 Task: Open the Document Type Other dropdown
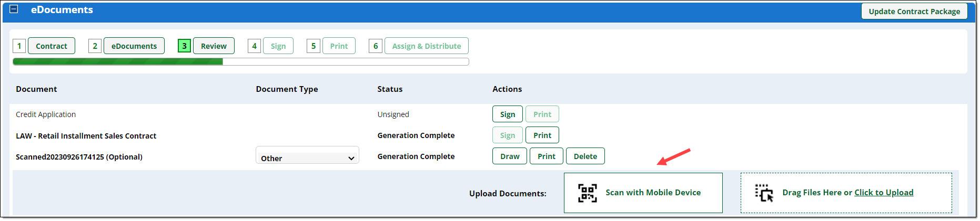pos(307,157)
